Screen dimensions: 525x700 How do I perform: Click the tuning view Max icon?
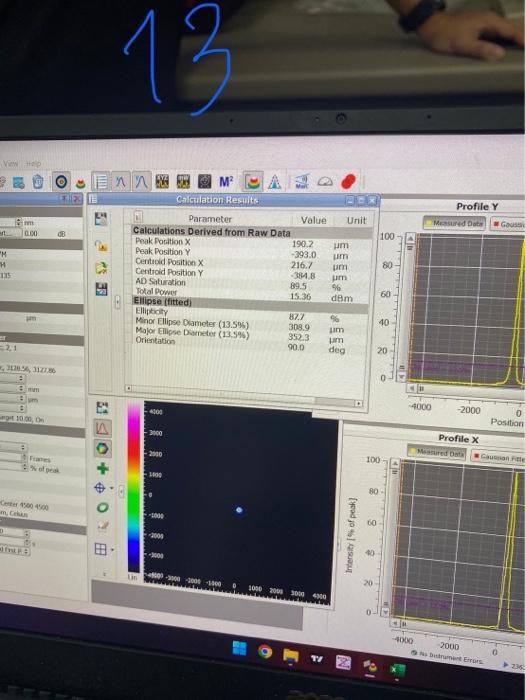[302, 181]
